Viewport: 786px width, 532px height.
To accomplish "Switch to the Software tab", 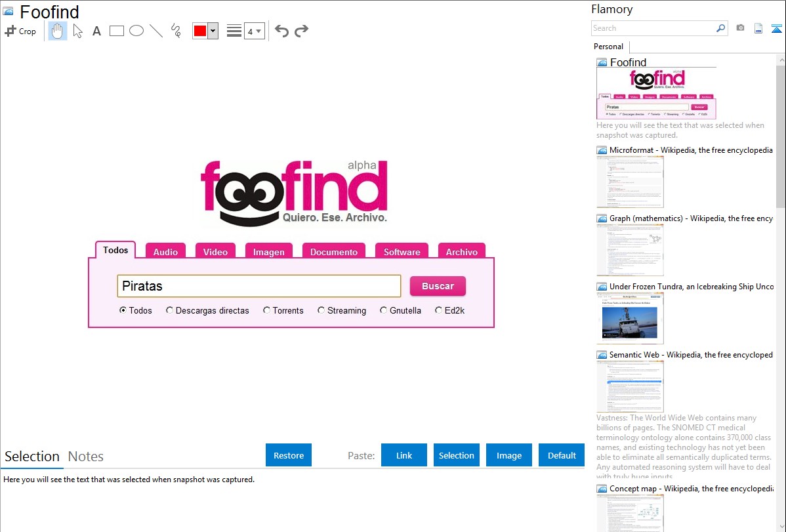I will (x=402, y=251).
